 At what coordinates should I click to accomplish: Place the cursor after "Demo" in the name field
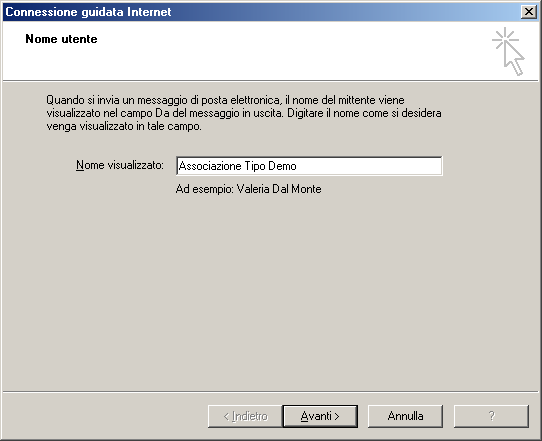(298, 166)
